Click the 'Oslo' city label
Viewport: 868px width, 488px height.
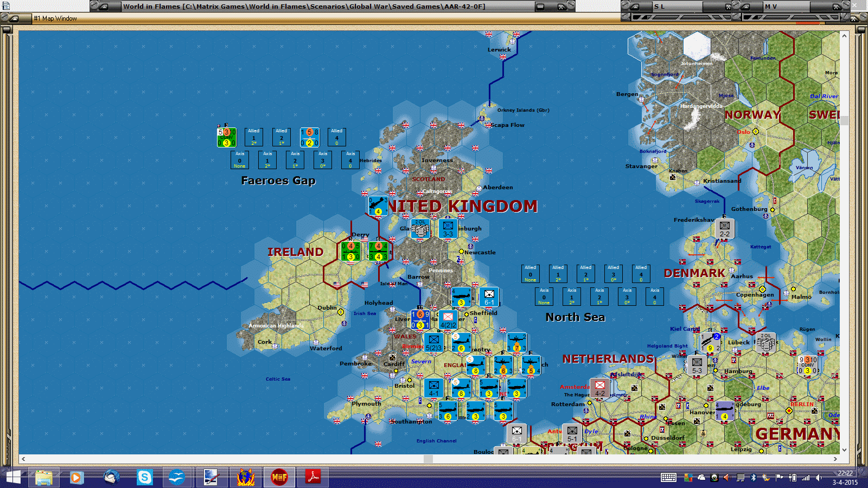(x=743, y=132)
